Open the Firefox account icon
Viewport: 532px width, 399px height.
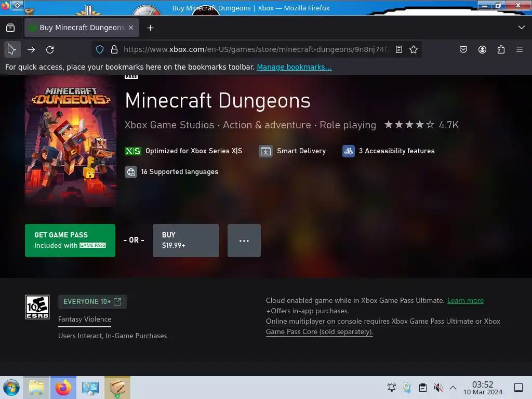[x=482, y=49]
